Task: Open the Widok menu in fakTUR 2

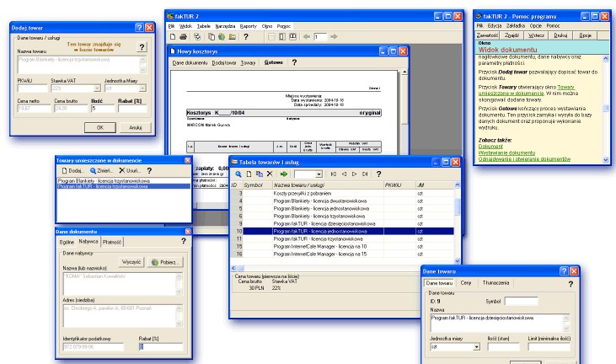Action: click(186, 26)
